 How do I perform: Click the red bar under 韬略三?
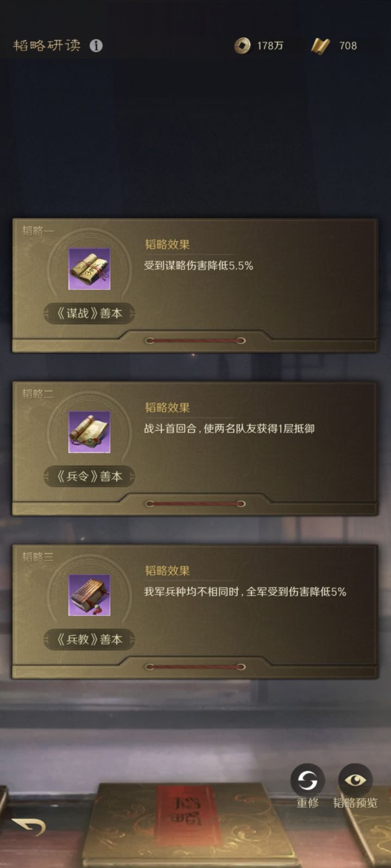(x=195, y=667)
